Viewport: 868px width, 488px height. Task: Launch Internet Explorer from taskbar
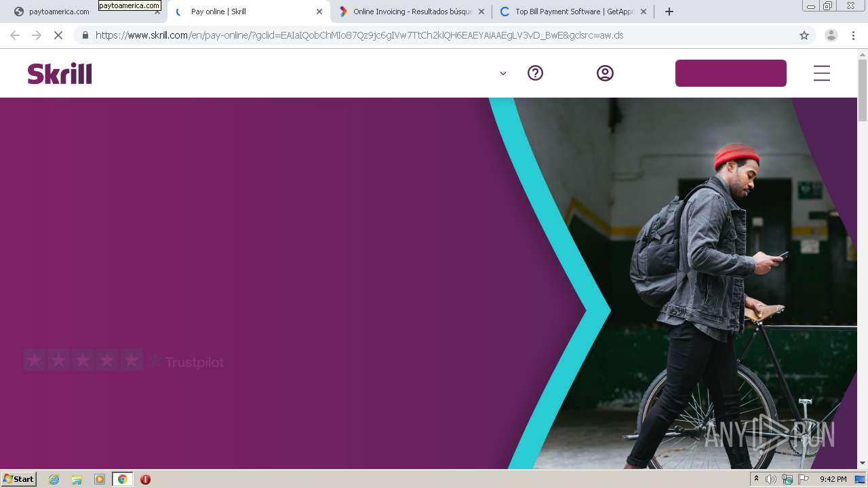coord(54,479)
